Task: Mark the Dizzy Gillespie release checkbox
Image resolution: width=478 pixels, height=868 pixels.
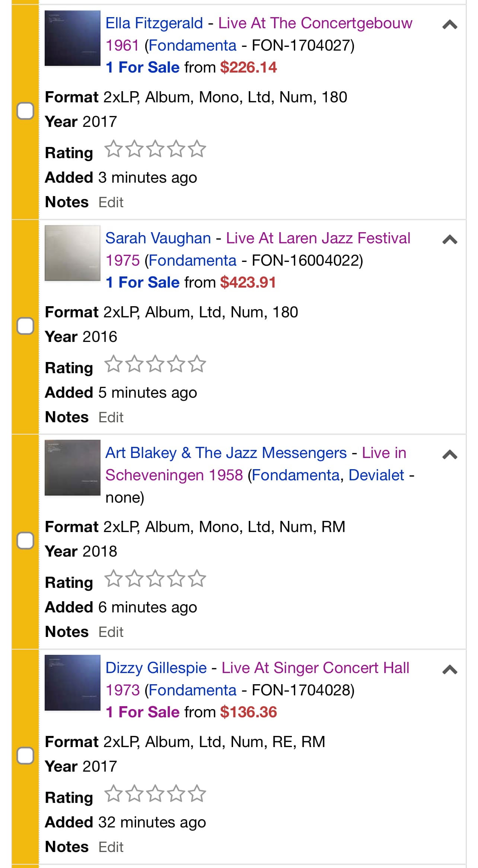Action: coord(25,756)
